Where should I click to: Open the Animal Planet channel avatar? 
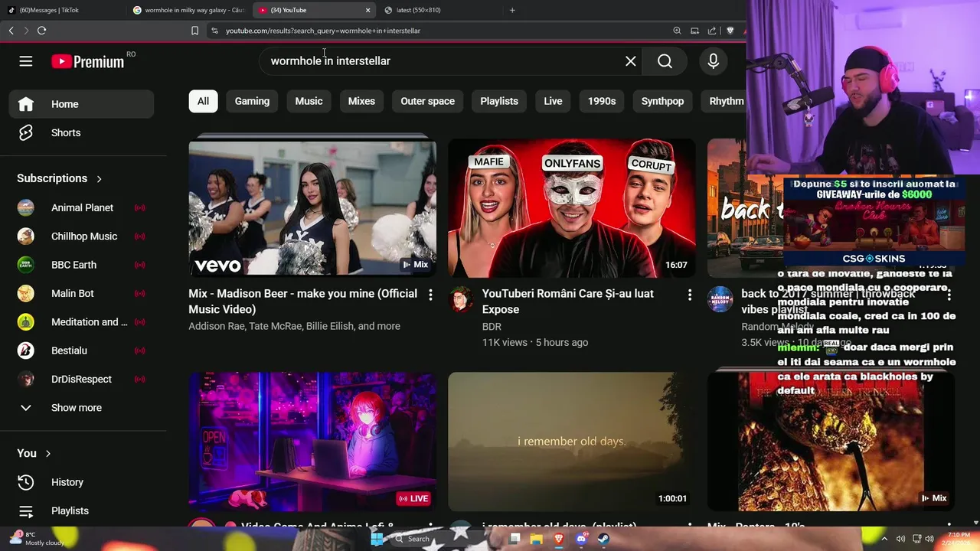click(x=26, y=208)
